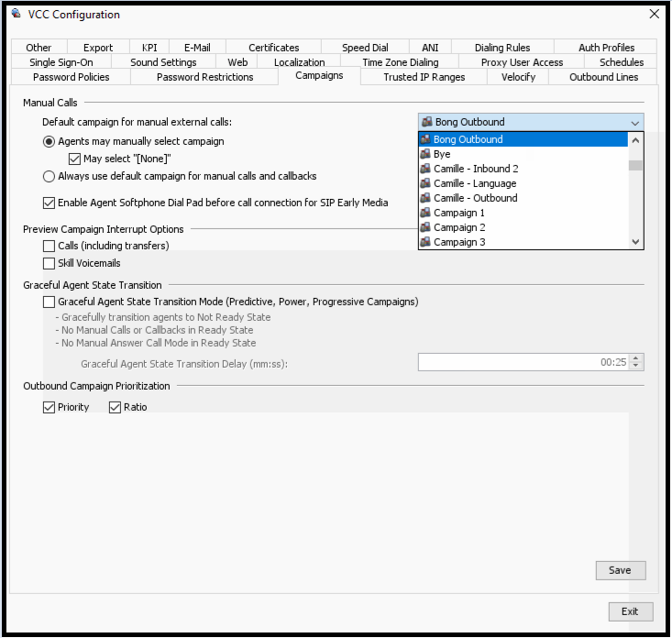Open the Sound Settings tab
Screen dimensions: 672x638
pyautogui.click(x=163, y=62)
